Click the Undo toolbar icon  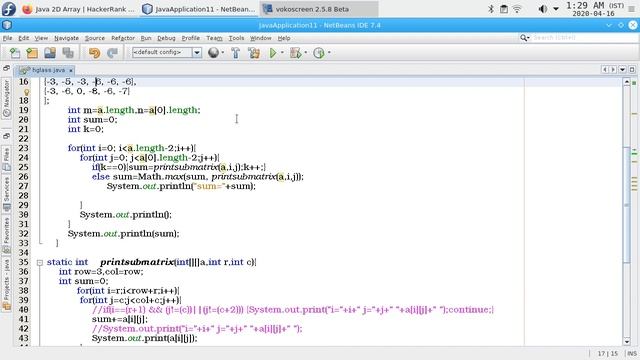tap(94, 53)
